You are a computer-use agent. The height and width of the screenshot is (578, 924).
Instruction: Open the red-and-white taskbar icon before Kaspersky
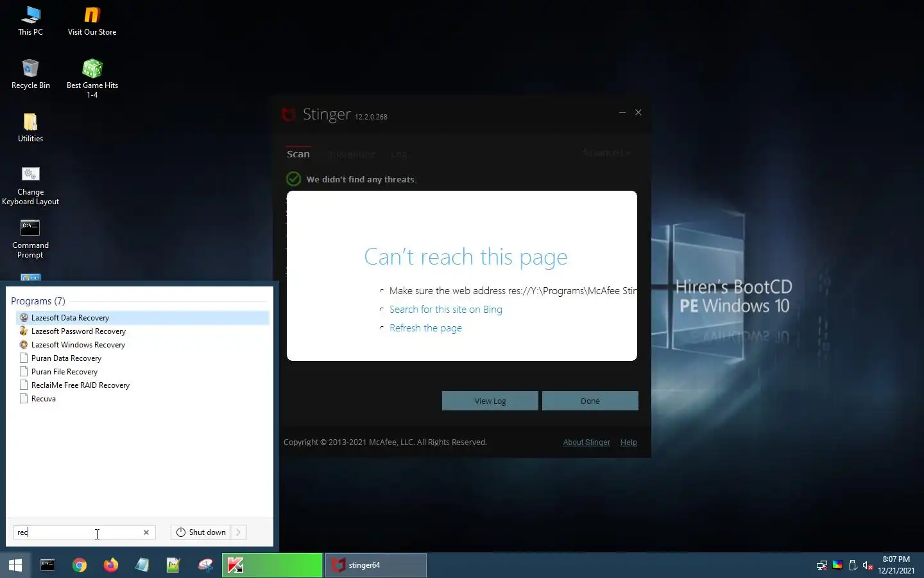tap(205, 565)
